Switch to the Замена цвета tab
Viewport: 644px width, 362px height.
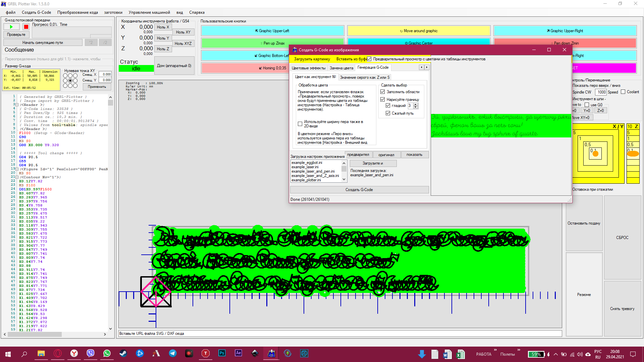tap(341, 67)
